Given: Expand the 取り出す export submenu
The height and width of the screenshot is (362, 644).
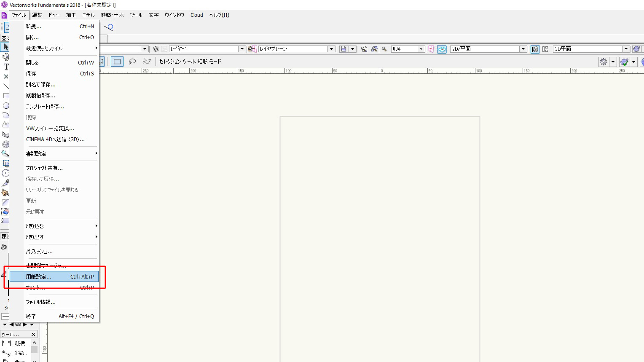Looking at the screenshot, I should click(x=54, y=237).
